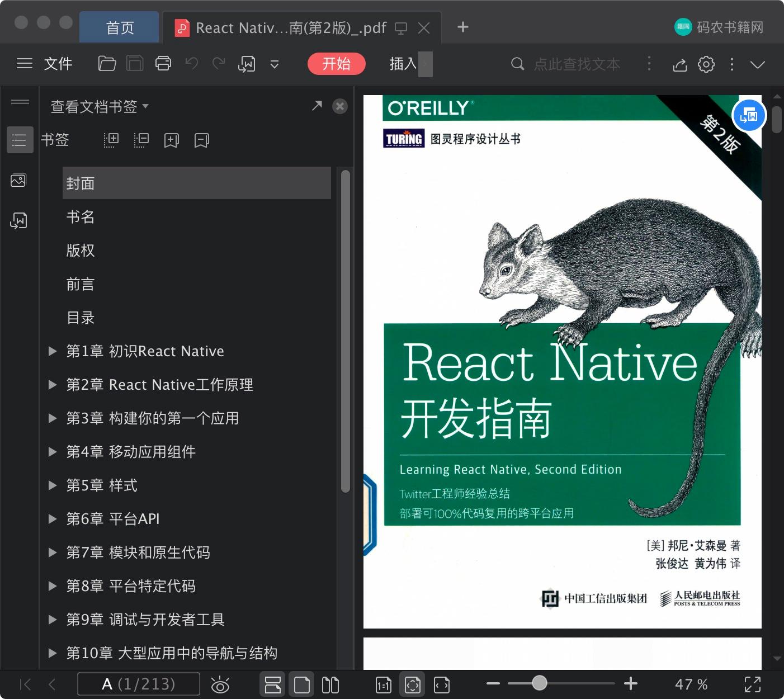Go to the 版权 bookmark

[81, 251]
